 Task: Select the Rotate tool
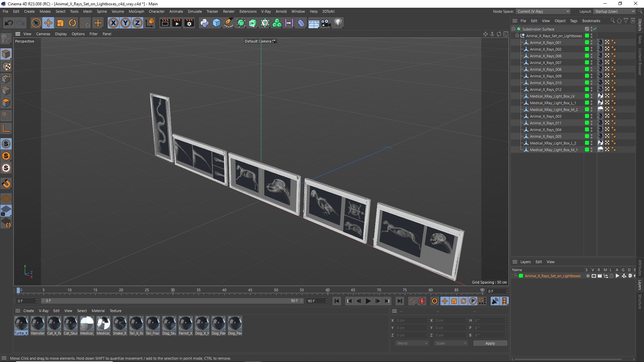pyautogui.click(x=72, y=23)
